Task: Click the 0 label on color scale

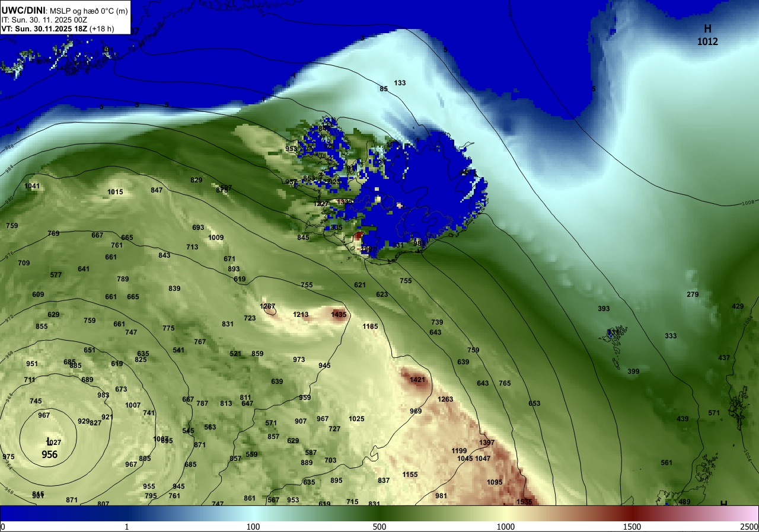Action: click(x=3, y=527)
